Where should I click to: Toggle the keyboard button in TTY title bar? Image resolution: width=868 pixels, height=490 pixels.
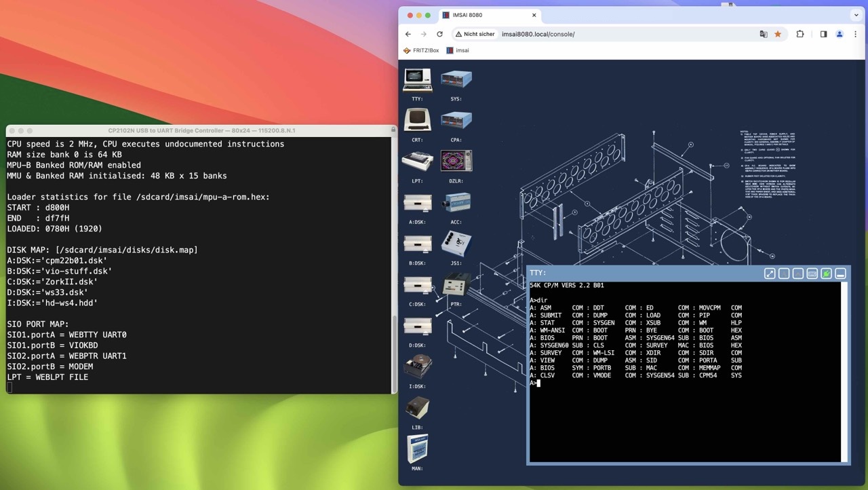coord(812,274)
